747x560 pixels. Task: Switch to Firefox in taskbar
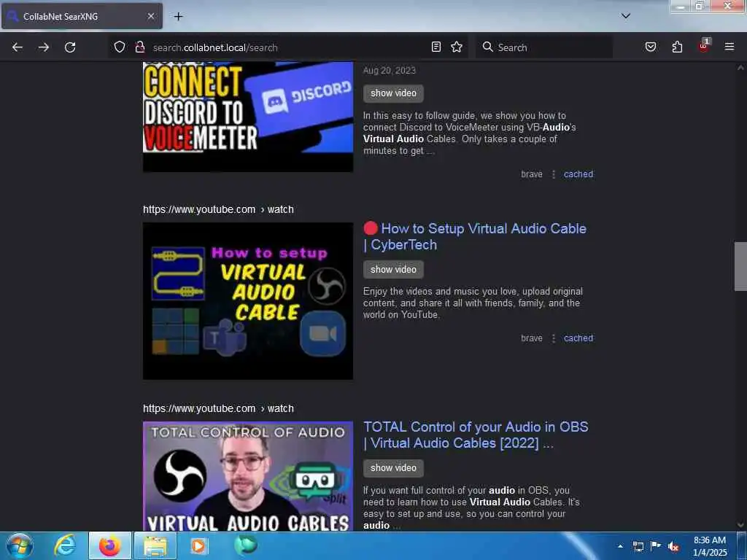click(x=109, y=545)
